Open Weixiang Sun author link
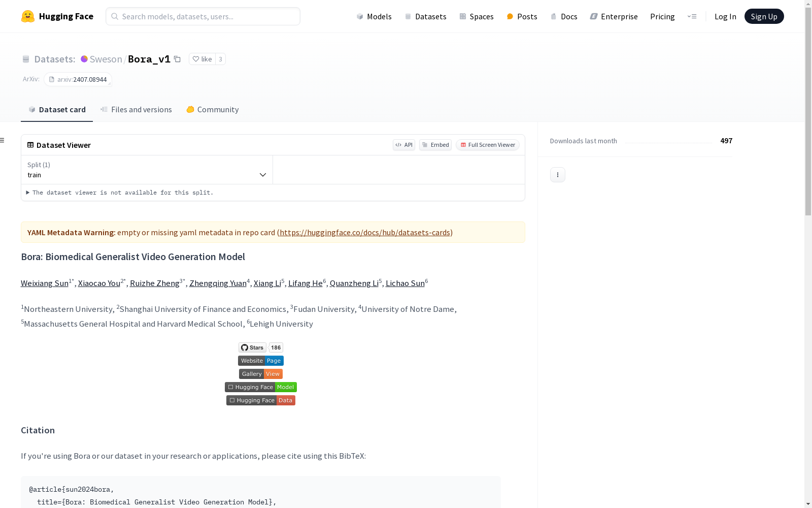812x508 pixels. coord(45,283)
